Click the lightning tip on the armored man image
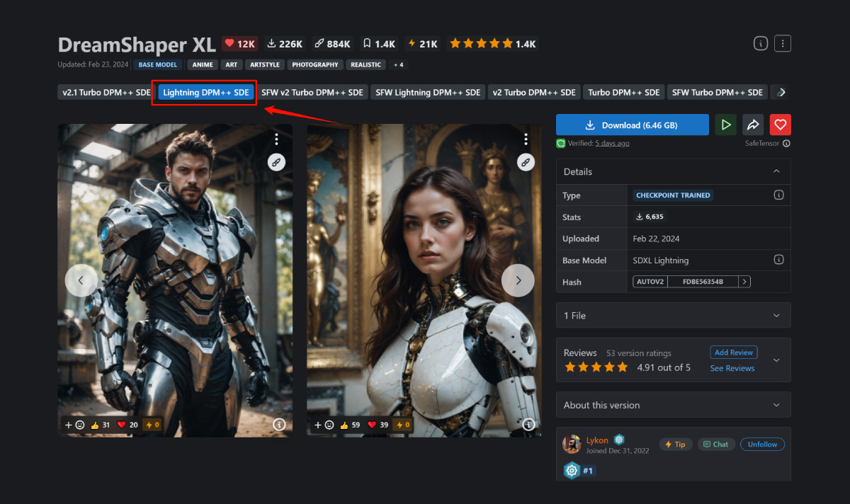850x504 pixels. (152, 425)
